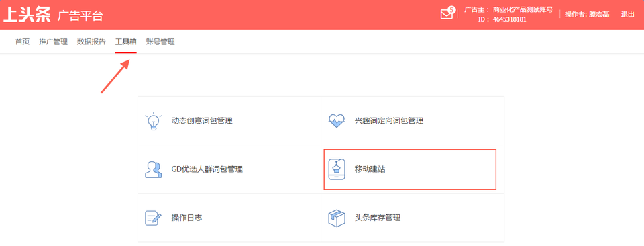
Task: Switch to the 推广管理 tab
Action: 54,42
